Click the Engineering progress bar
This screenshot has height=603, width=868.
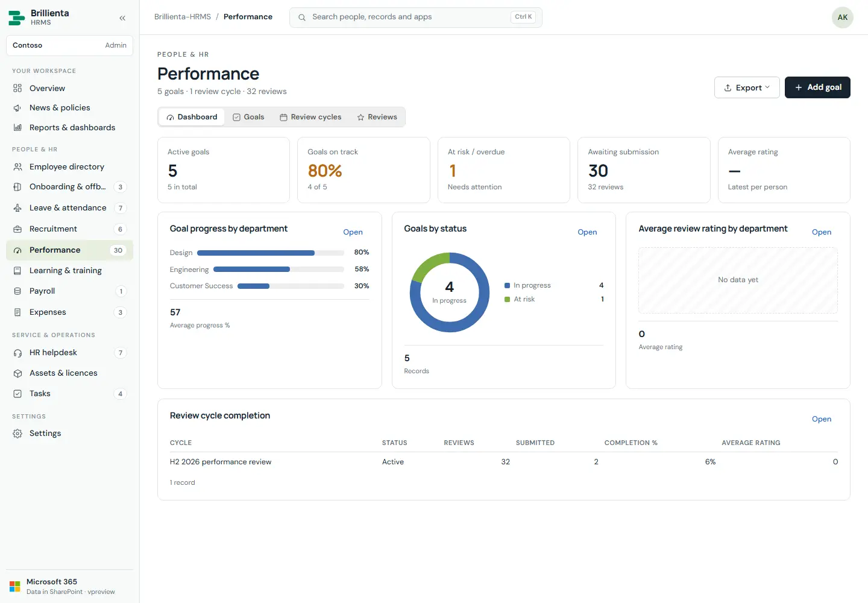point(278,270)
